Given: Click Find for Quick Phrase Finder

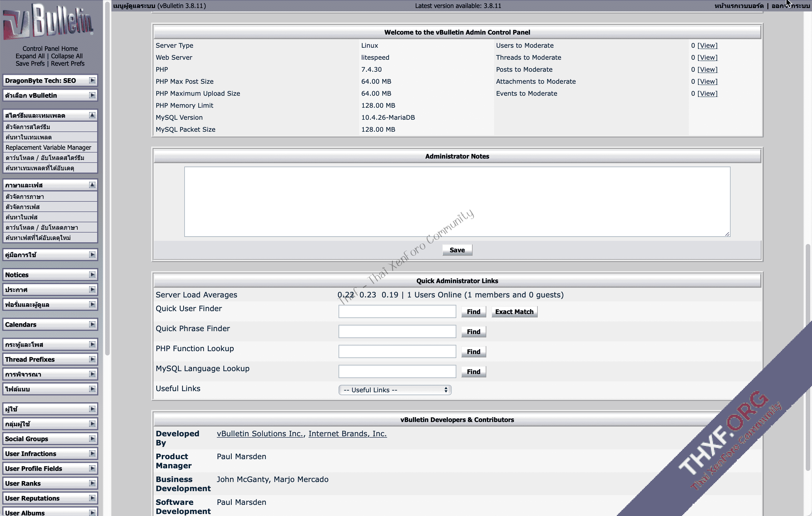Looking at the screenshot, I should (473, 331).
